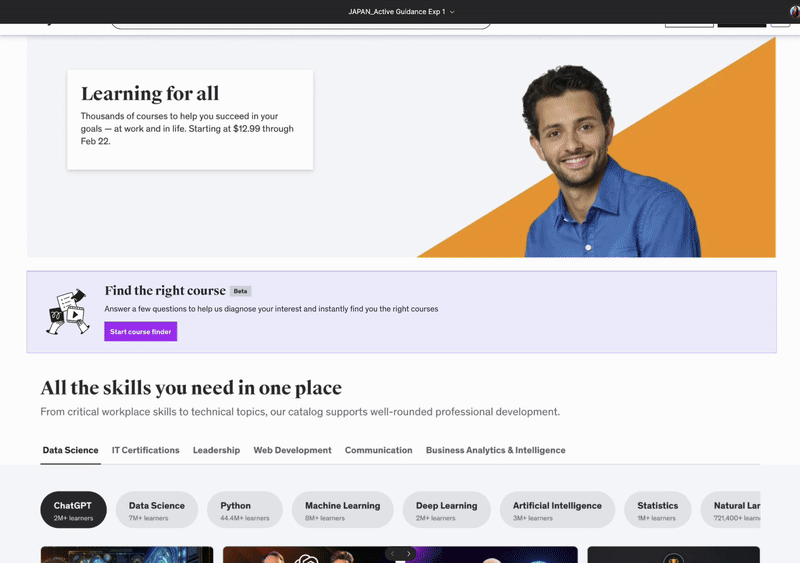Click the Beta badge next to Find the right course
The height and width of the screenshot is (563, 800).
click(240, 291)
